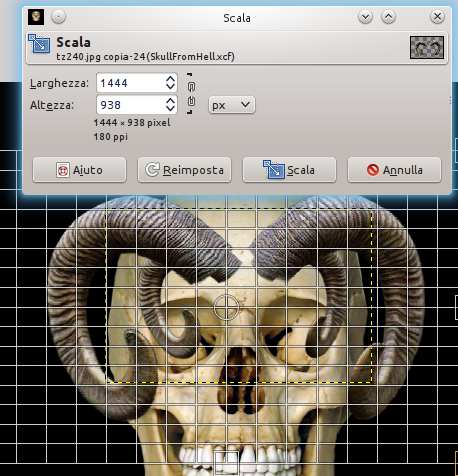This screenshot has height=476, width=458.
Task: Apply scaling with the Scala button
Action: [x=289, y=170]
